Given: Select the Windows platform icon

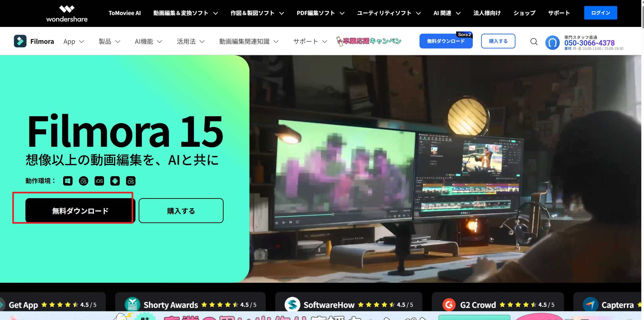Looking at the screenshot, I should 68,181.
